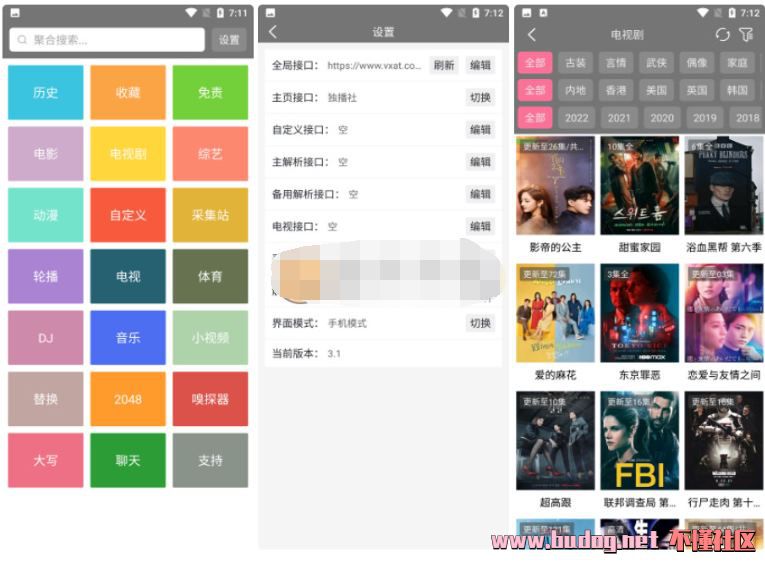Tap the refresh icon in 电视剧 header
This screenshot has height=561, width=765.
click(722, 35)
